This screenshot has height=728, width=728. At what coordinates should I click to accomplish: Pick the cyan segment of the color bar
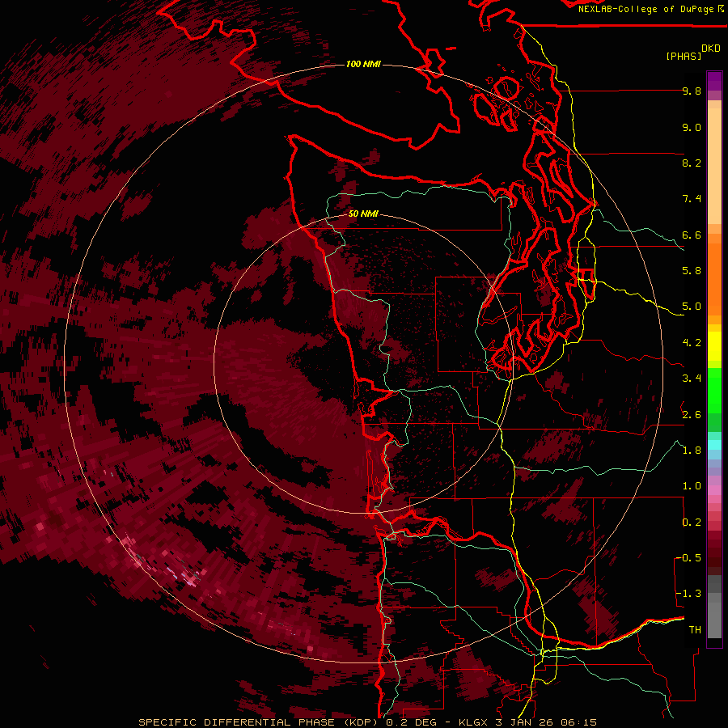714,445
